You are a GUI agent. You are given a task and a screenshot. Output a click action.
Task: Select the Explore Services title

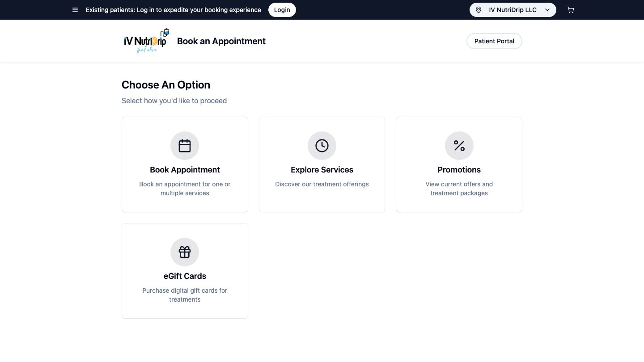[x=322, y=170]
